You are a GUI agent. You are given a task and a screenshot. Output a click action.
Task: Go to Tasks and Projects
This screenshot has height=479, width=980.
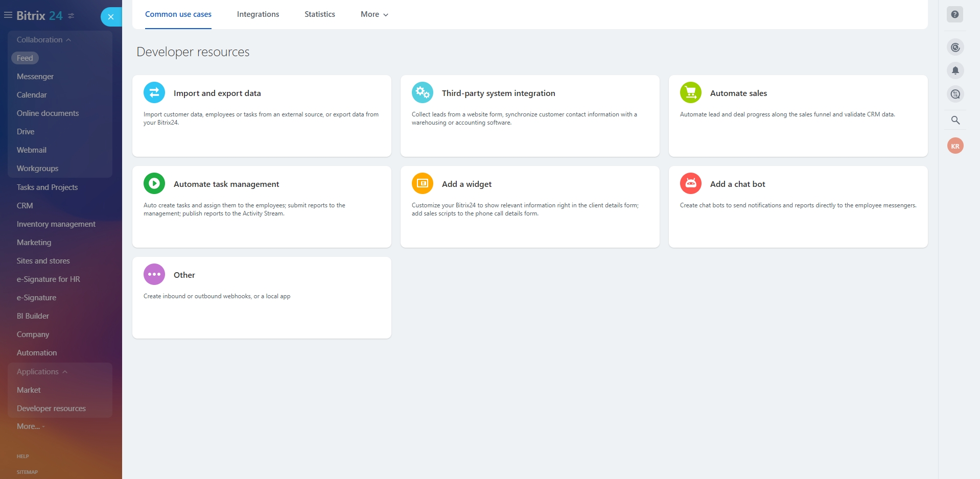(x=47, y=187)
